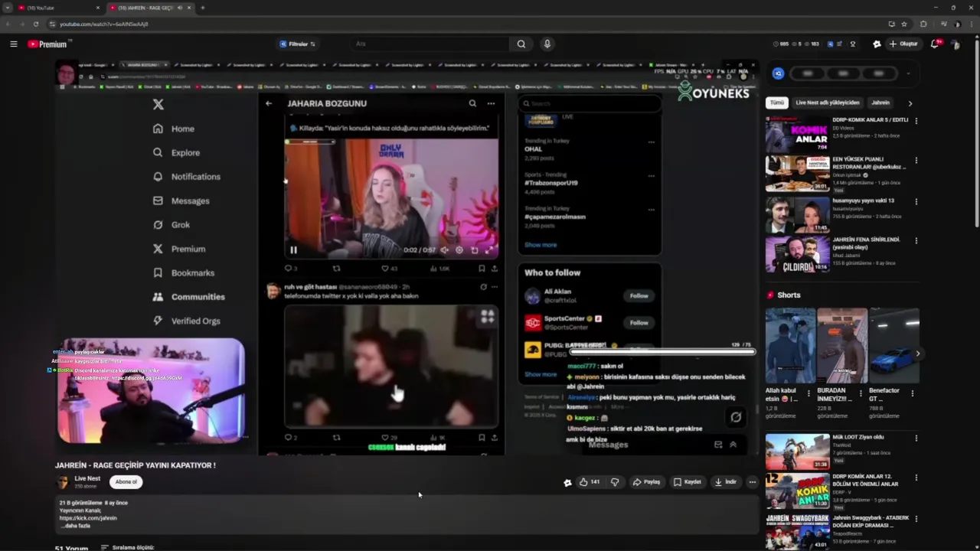The image size is (980, 551).
Task: Open the Allah kabul etsin short
Action: click(790, 346)
